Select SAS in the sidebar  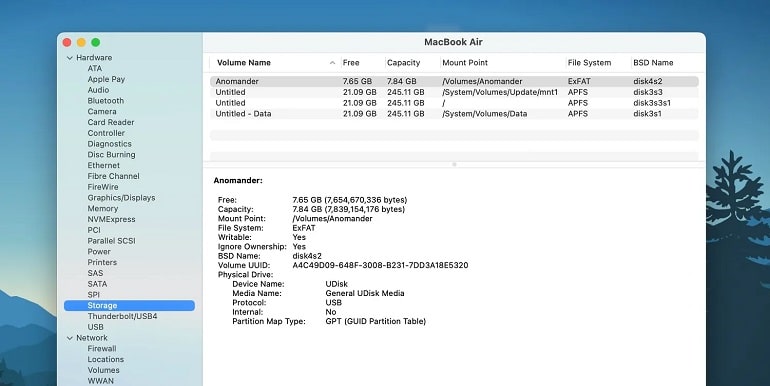pos(95,274)
